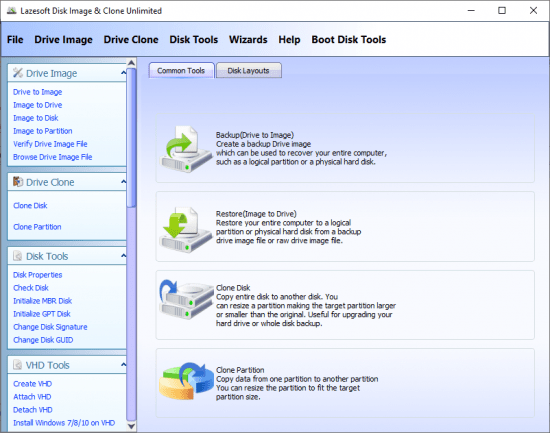Click the Drive Clone panel header icon

[x=18, y=182]
